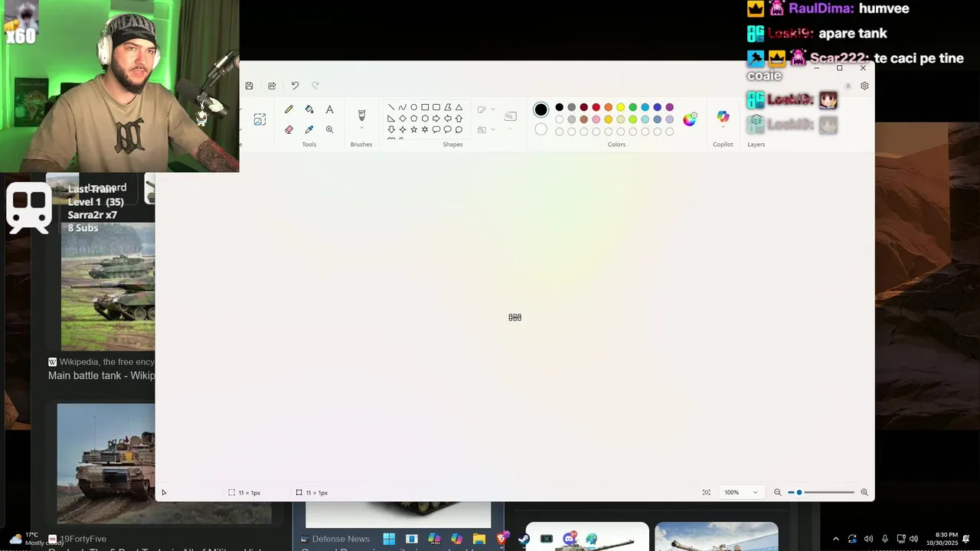The image size is (980, 551).
Task: Undo the last action in Paint
Action: click(x=295, y=86)
